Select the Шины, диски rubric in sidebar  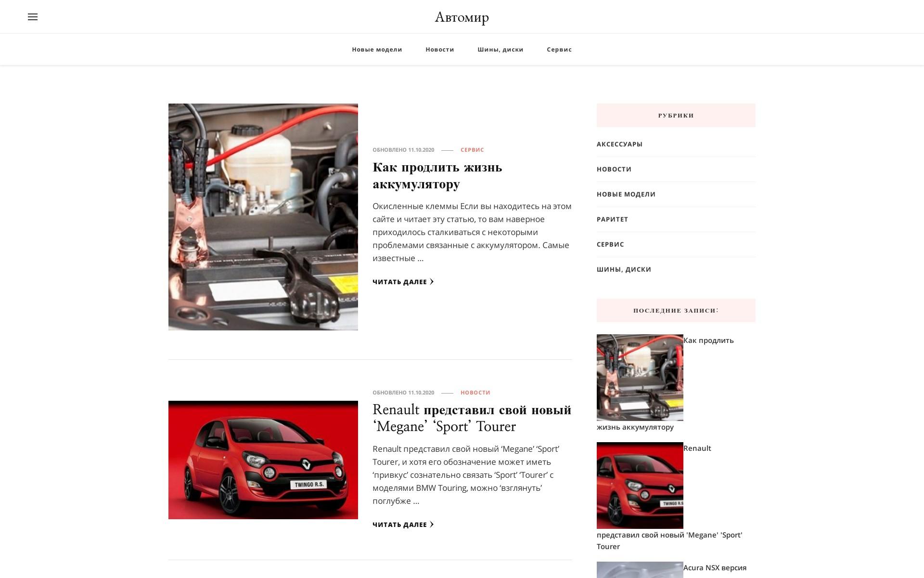pyautogui.click(x=624, y=269)
